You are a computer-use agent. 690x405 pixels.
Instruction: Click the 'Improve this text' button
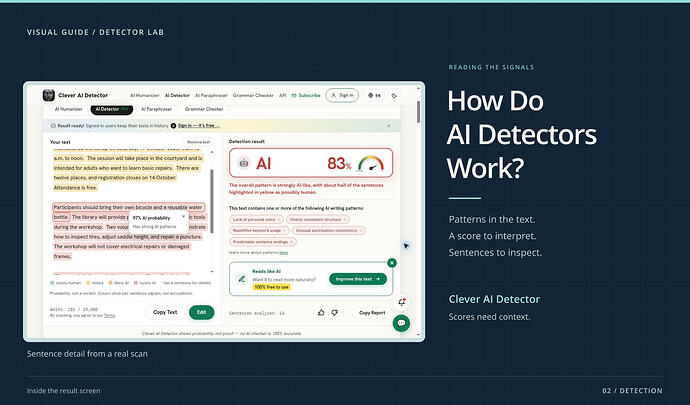(x=358, y=279)
